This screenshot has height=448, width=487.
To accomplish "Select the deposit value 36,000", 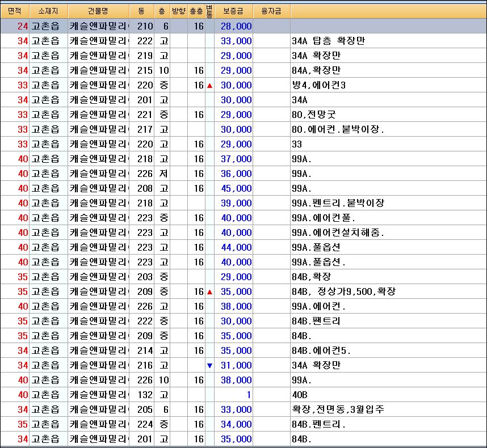I will pyautogui.click(x=236, y=174).
